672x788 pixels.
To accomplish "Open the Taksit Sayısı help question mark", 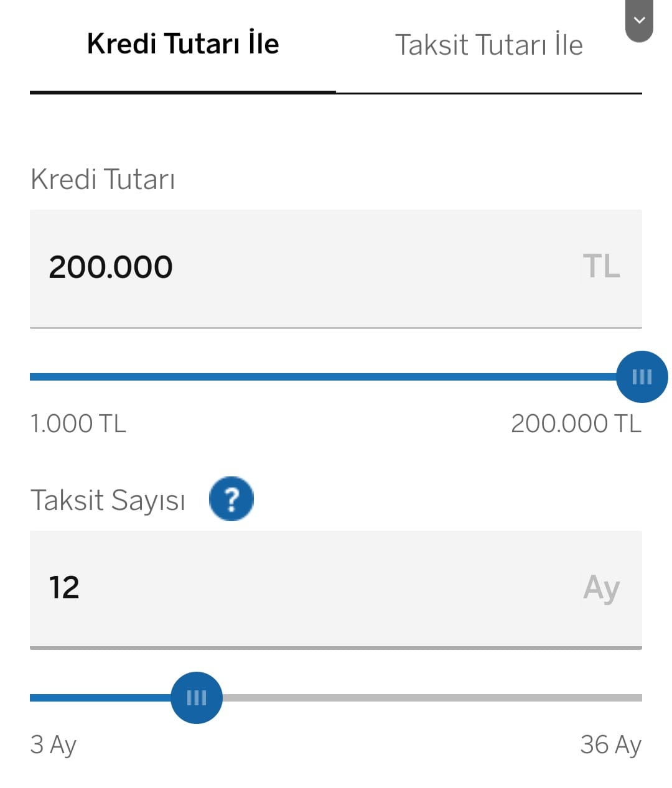I will click(x=231, y=499).
